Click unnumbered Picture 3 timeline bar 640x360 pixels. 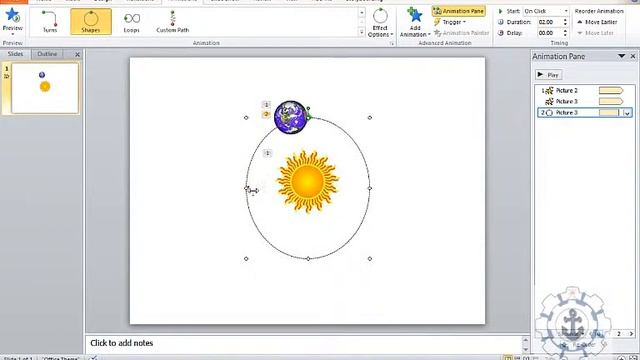611,101
